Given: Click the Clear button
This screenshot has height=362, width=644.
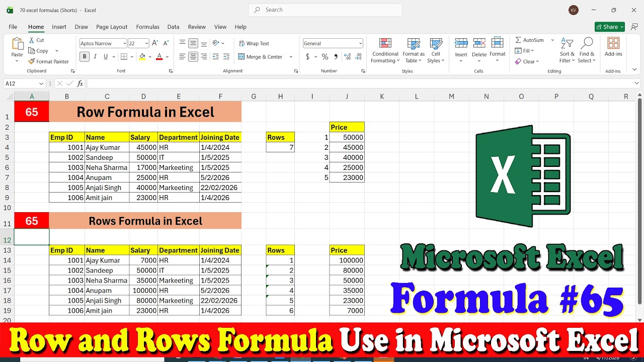Looking at the screenshot, I should [527, 61].
